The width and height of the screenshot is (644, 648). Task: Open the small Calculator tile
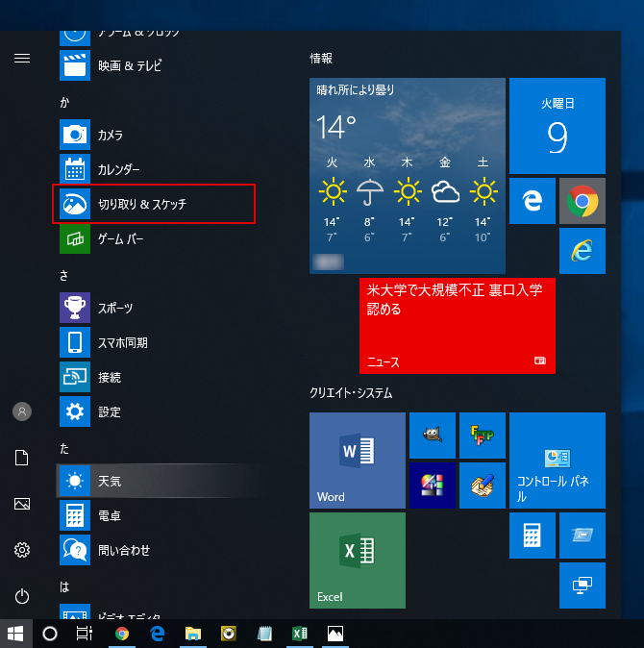[533, 536]
